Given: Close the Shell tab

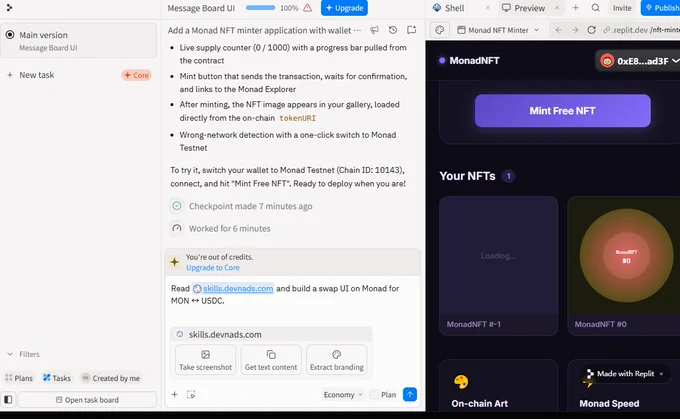Looking at the screenshot, I should [488, 8].
